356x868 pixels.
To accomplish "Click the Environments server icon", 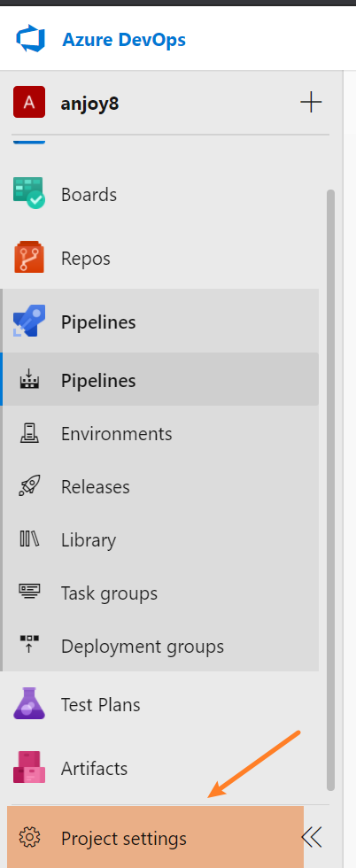I will [x=29, y=433].
